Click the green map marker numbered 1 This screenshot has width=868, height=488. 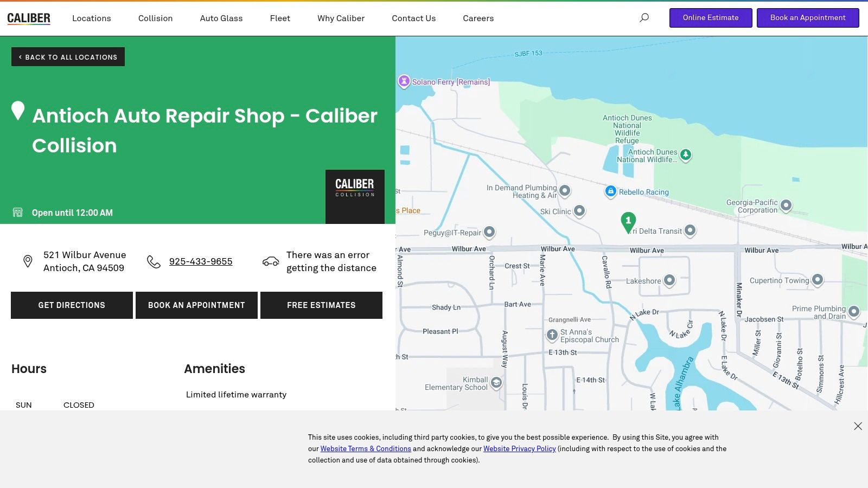click(x=628, y=223)
